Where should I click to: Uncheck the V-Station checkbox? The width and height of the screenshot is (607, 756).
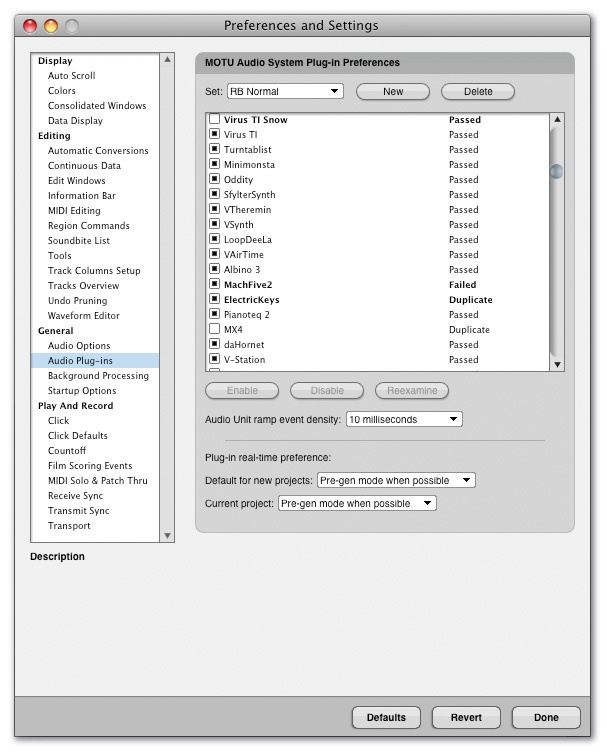click(215, 358)
